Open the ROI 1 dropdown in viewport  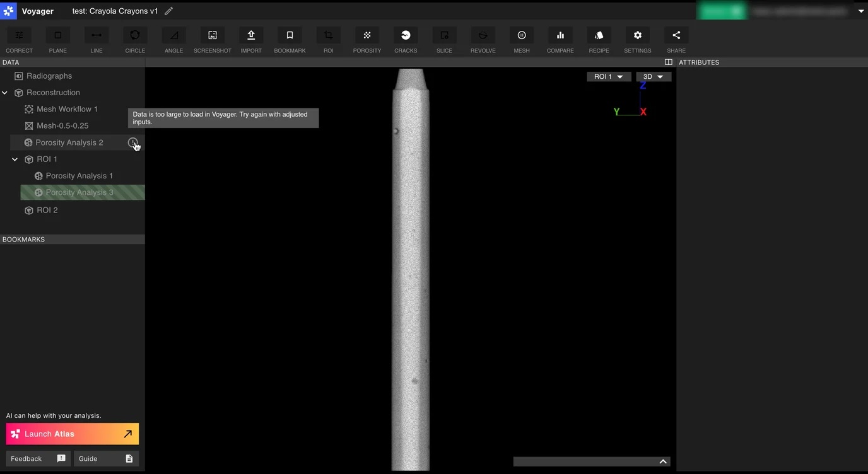[x=609, y=77]
